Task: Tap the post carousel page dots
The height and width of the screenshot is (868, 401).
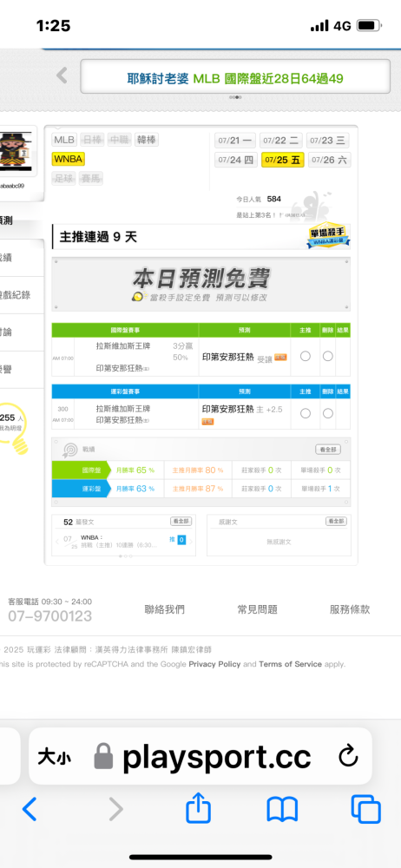Action: 125,556
